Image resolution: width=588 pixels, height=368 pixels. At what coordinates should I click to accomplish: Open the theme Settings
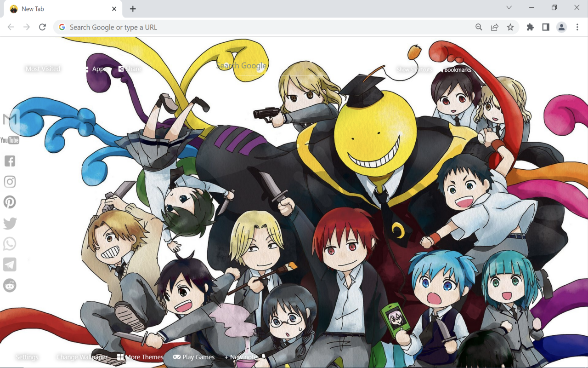(x=27, y=357)
